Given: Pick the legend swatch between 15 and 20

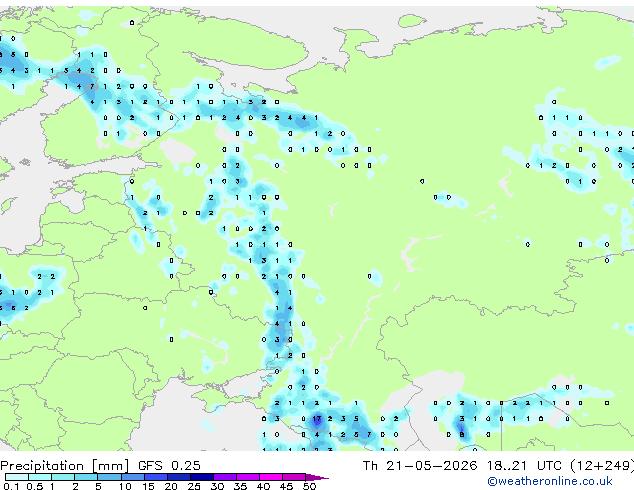Looking at the screenshot, I should (156, 477).
